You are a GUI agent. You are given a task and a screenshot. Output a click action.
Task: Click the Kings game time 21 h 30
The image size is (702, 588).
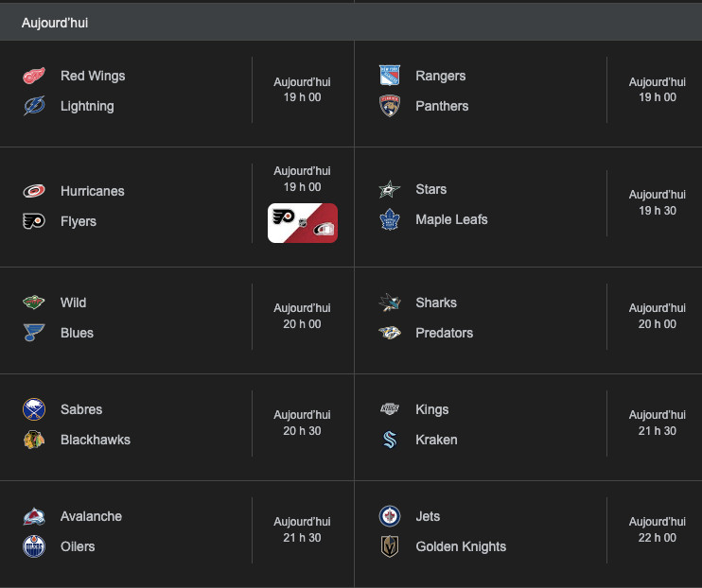click(657, 430)
